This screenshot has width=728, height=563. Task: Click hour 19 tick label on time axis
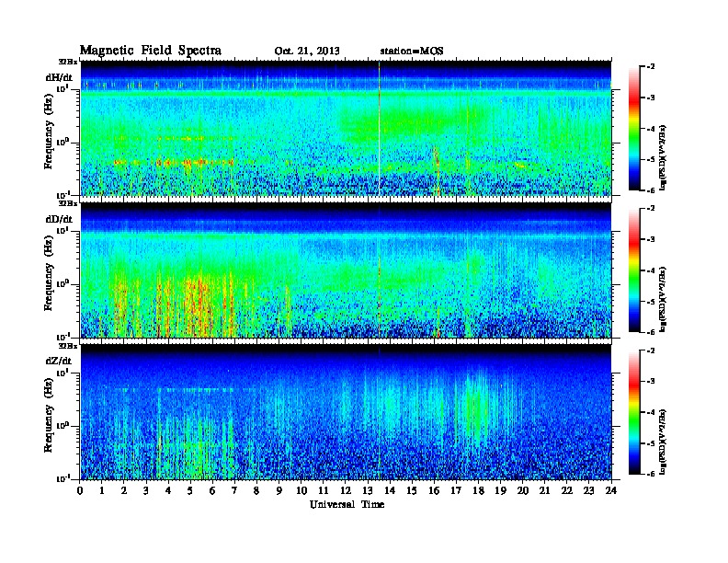pos(500,490)
